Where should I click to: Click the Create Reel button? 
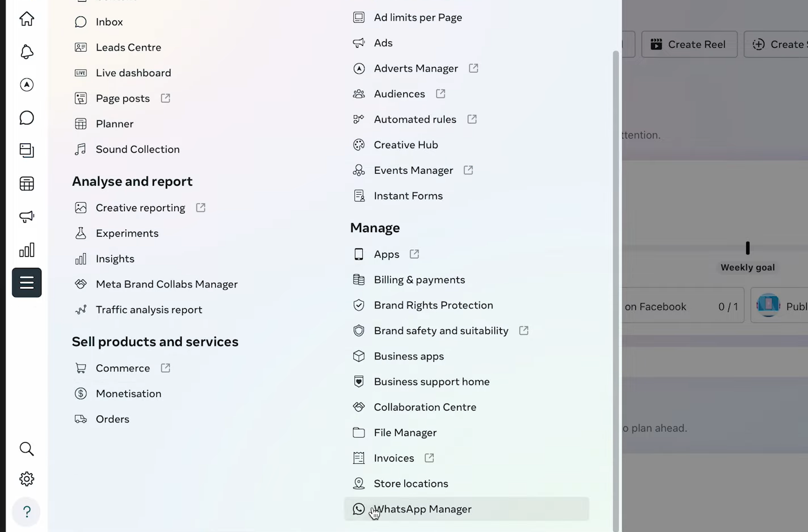pos(689,44)
